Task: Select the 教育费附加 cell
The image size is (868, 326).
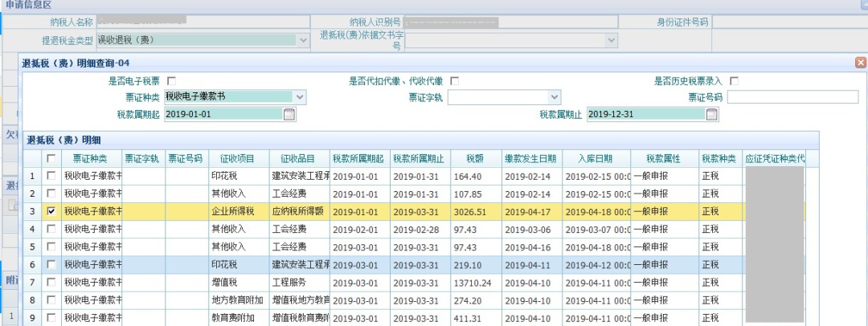Action: [239, 318]
